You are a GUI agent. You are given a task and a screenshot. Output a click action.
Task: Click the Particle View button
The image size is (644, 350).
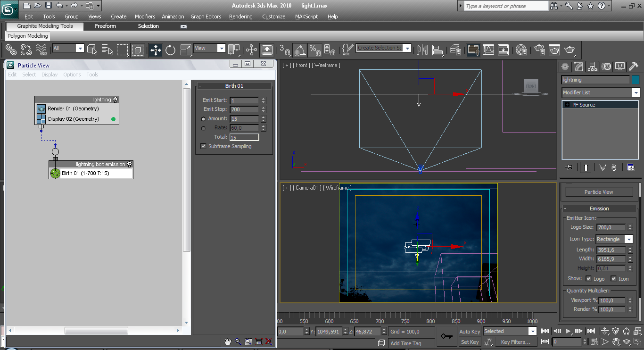click(599, 192)
